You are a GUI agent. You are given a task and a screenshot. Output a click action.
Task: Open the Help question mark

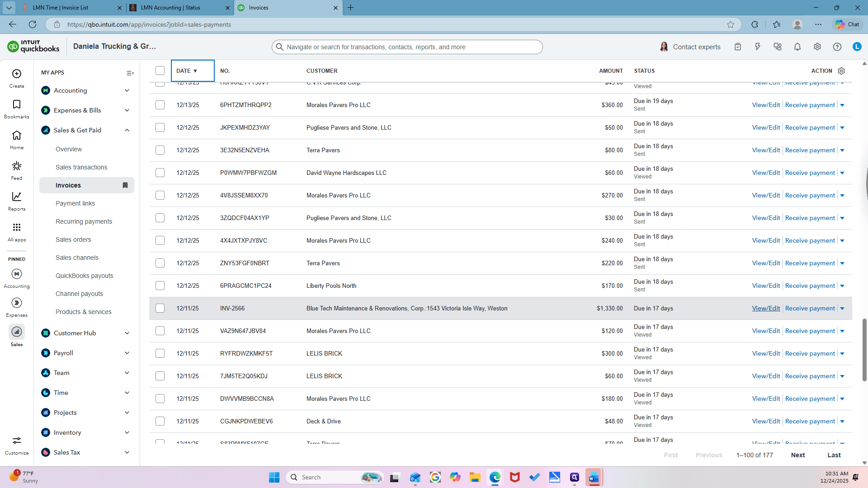[837, 47]
